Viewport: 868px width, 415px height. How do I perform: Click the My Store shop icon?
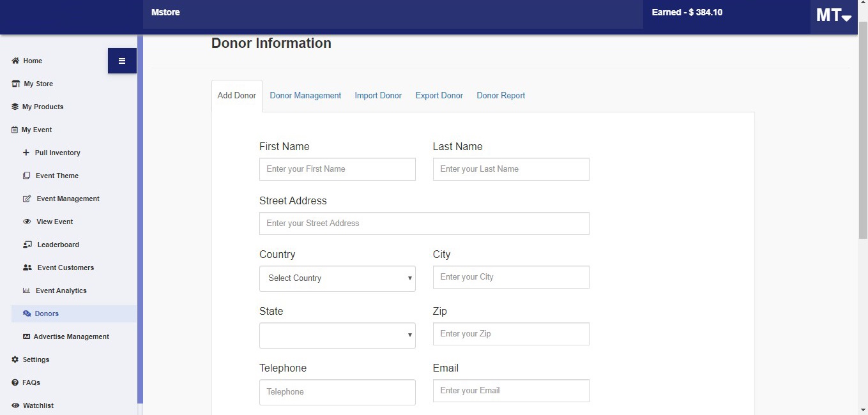[16, 84]
